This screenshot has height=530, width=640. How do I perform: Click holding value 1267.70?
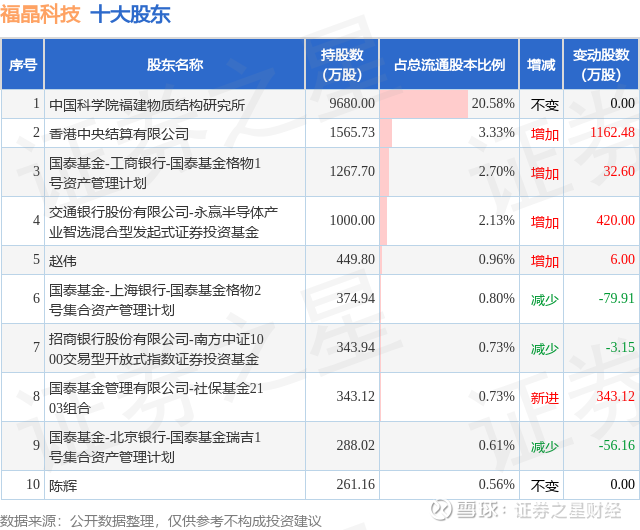pos(352,171)
